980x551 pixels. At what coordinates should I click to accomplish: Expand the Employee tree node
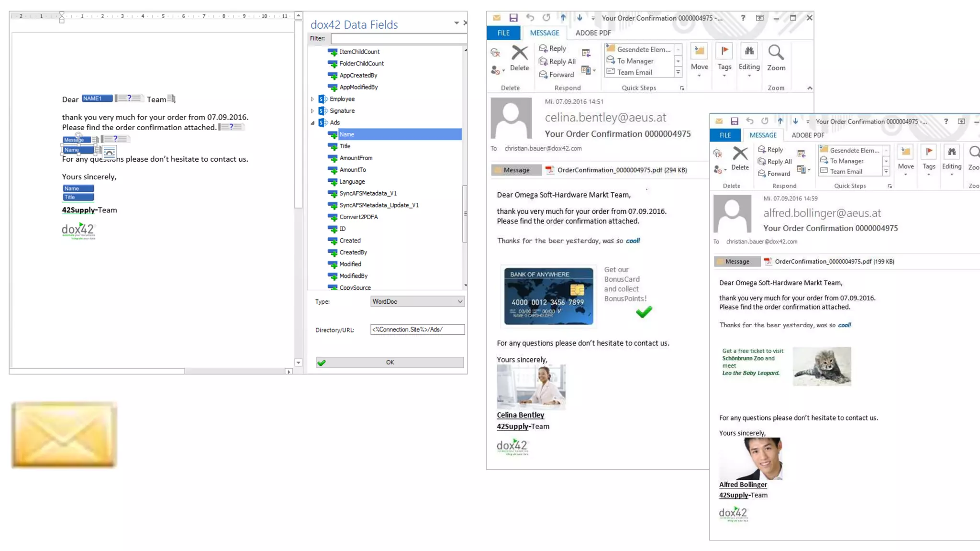[312, 99]
